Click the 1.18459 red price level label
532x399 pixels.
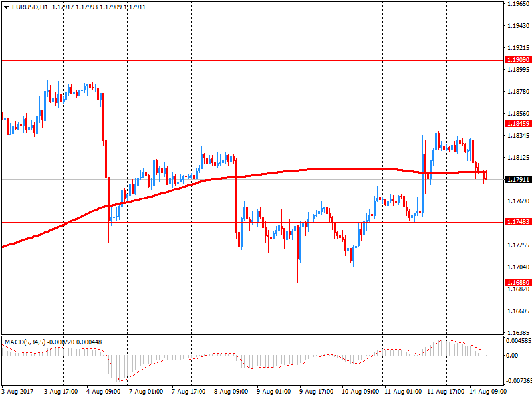pos(518,124)
